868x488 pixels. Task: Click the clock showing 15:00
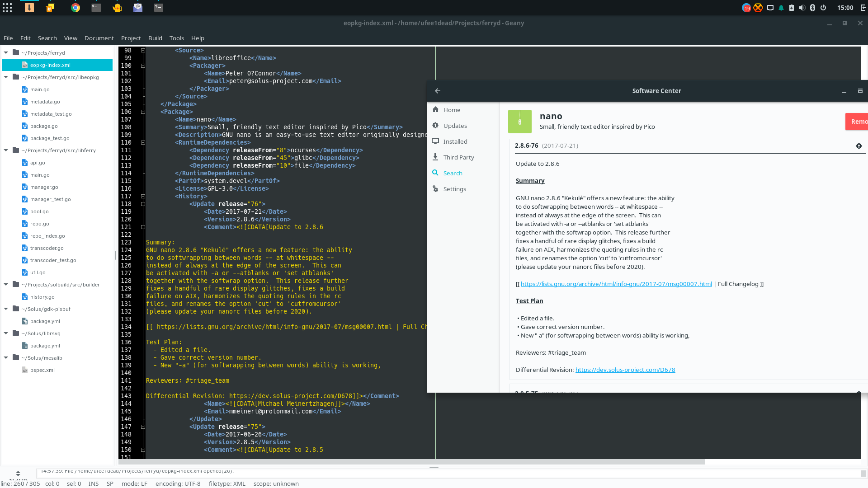[845, 8]
